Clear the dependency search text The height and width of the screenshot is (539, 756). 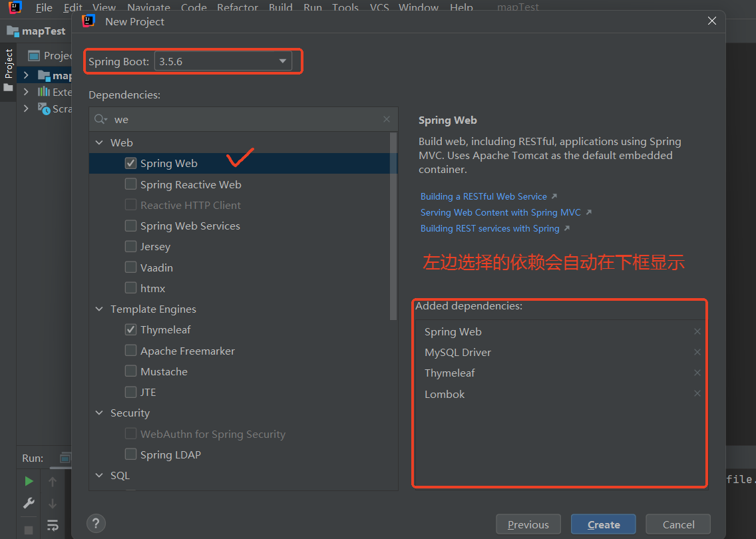click(x=387, y=119)
